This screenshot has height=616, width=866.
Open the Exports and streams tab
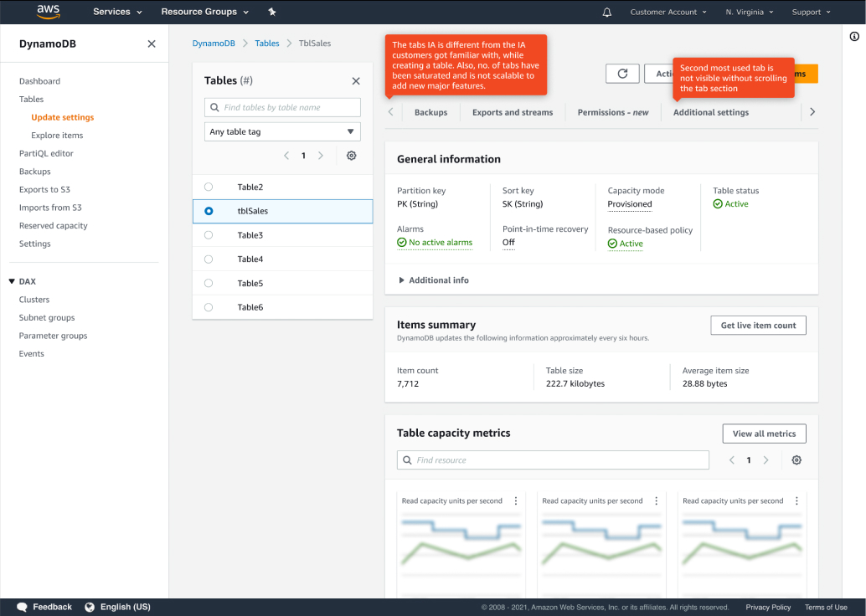click(513, 112)
